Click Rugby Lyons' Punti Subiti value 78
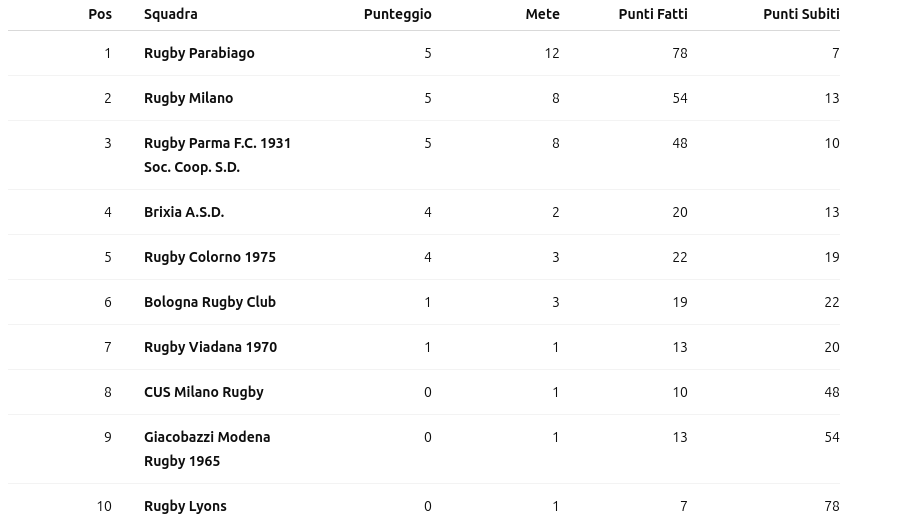 [831, 506]
